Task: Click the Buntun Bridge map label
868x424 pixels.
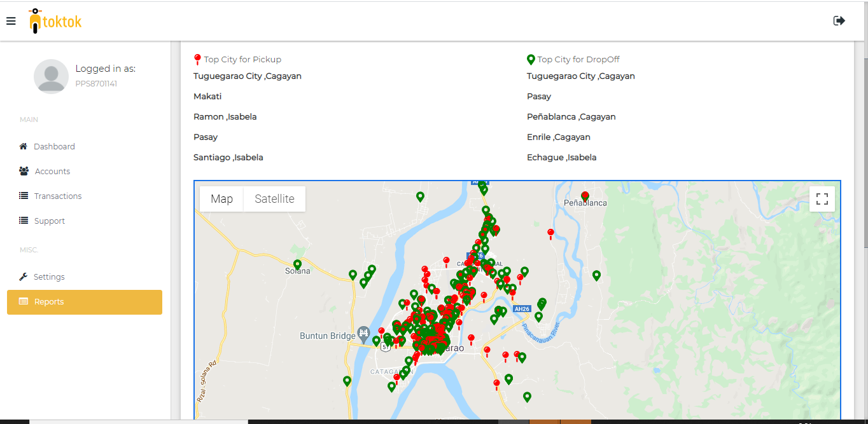Action: pos(328,336)
